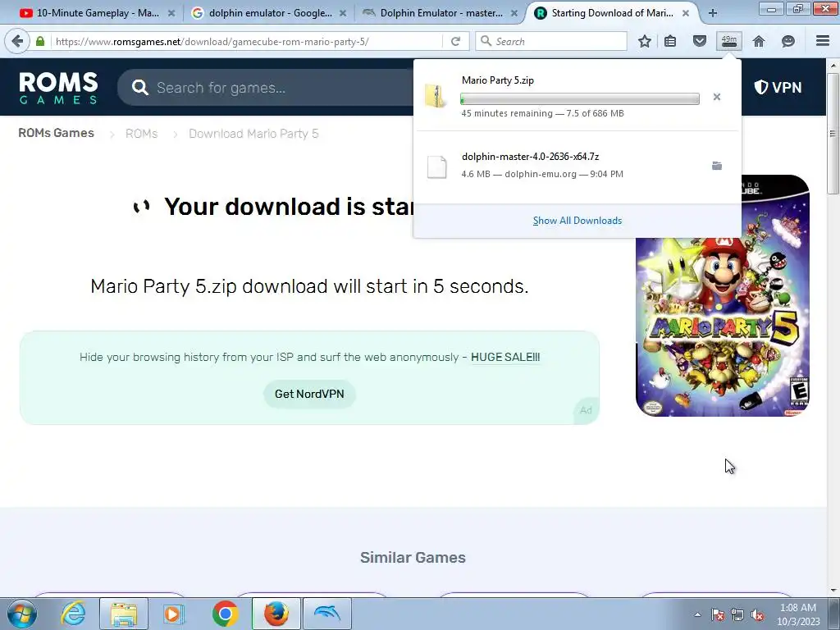
Task: Click the Mario Party 5.zip archive icon
Action: pyautogui.click(x=436, y=97)
